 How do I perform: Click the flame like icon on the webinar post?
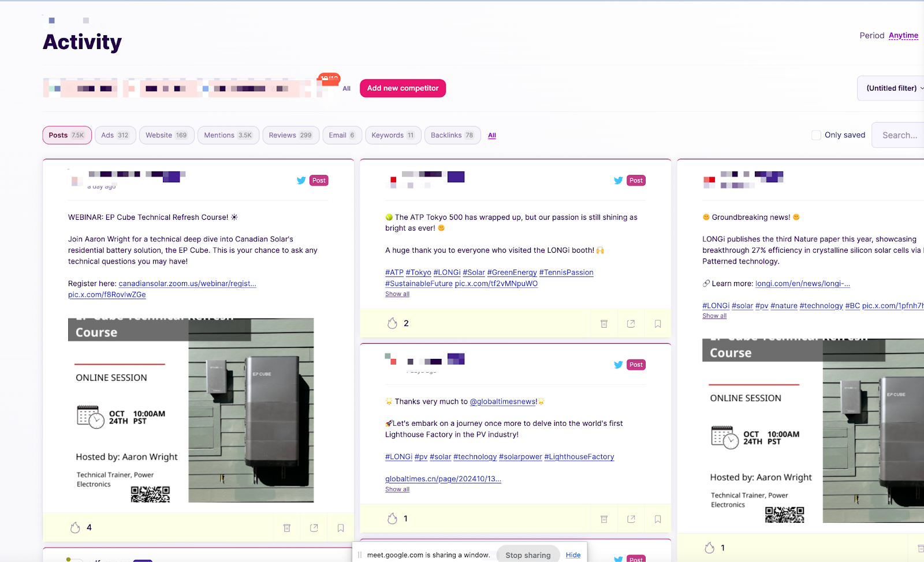tap(75, 527)
